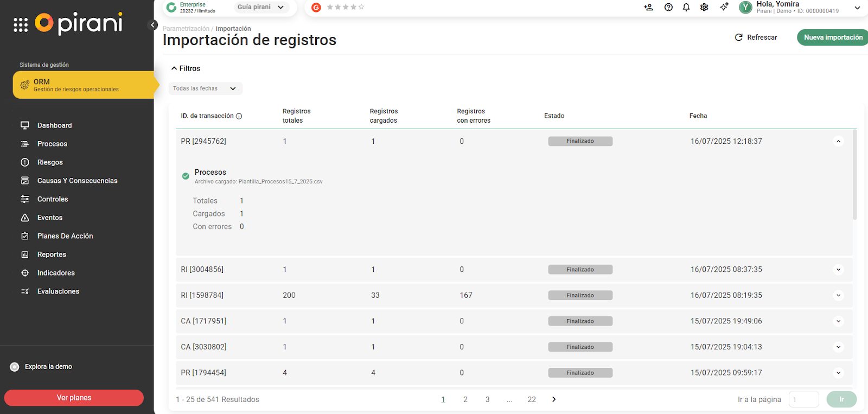Image resolution: width=868 pixels, height=414 pixels.
Task: Open Riesgos in the sidebar
Action: [x=50, y=162]
